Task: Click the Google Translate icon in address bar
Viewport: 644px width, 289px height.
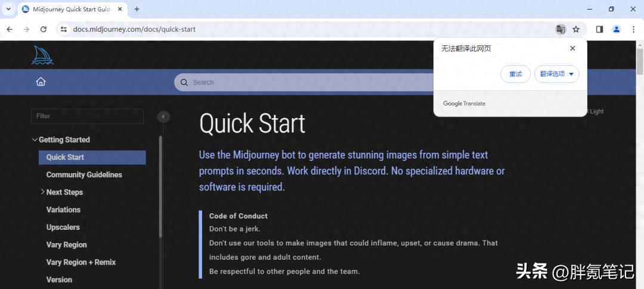Action: click(561, 29)
